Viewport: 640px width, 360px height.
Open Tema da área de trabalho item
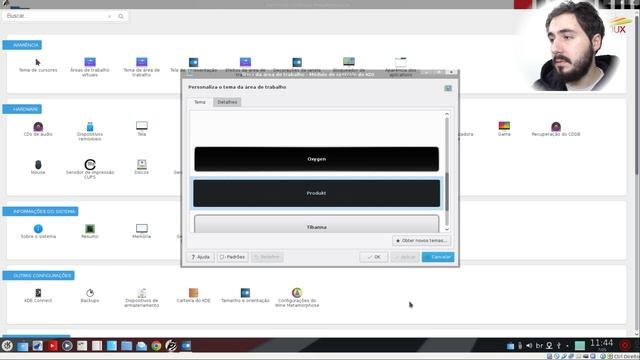(x=142, y=67)
